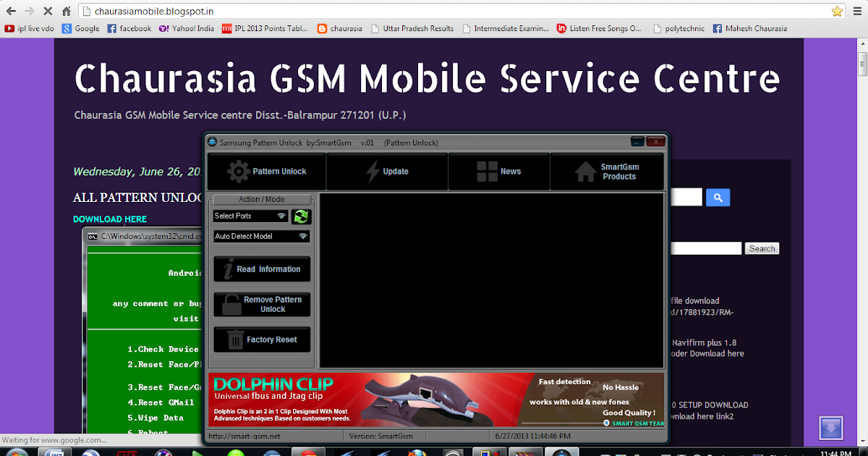
Task: Click '5.Wipe Data' in the cmd window
Action: pyautogui.click(x=156, y=418)
